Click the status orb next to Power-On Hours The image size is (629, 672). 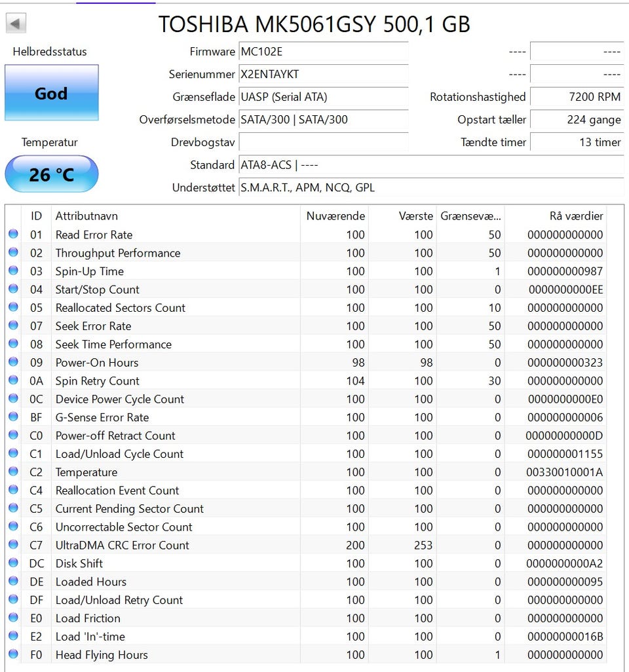[13, 363]
